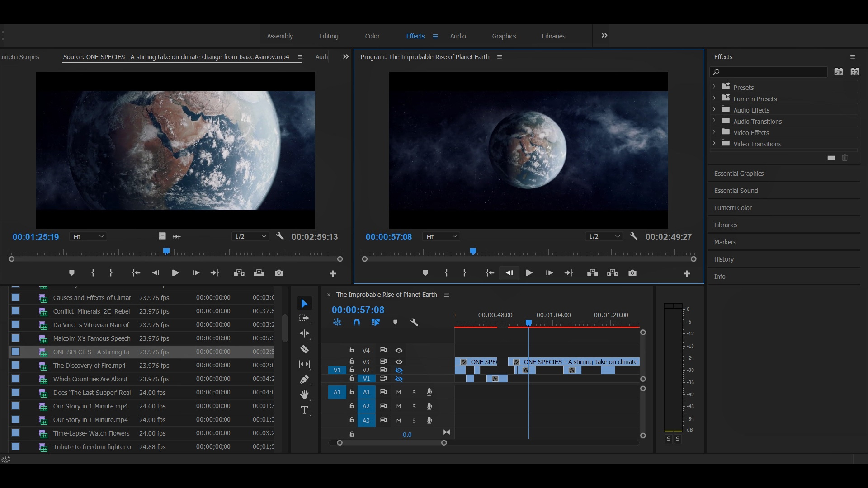Open Program monitor Fit zoom dropdown

point(441,236)
